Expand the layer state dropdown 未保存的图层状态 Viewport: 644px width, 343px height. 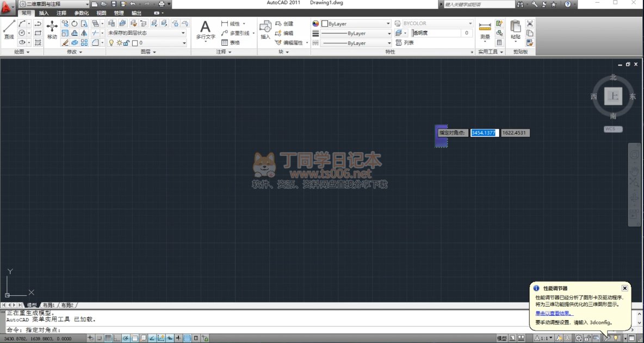(147, 33)
